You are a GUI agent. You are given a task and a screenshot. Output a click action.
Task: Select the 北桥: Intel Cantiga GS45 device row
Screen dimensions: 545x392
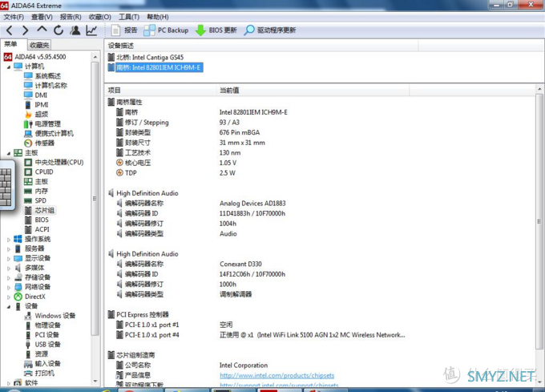point(146,58)
